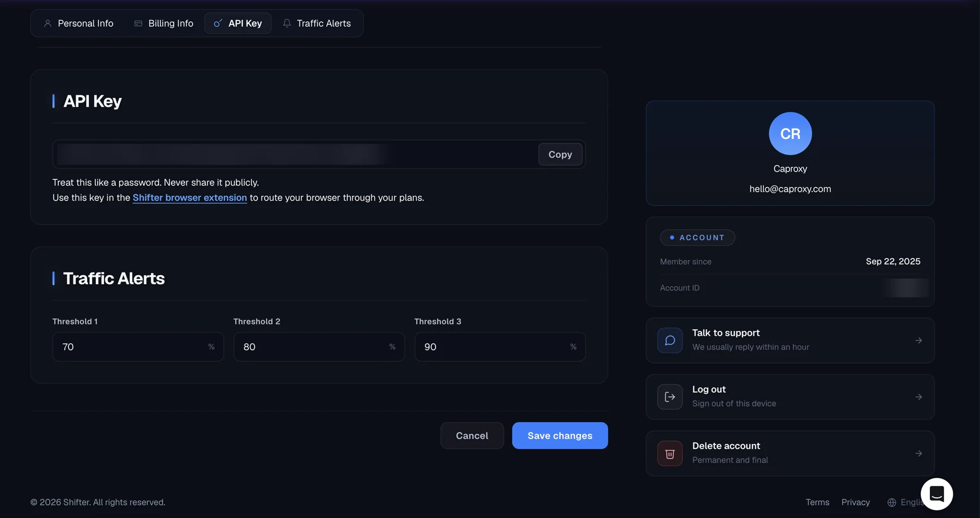Open Delete account option
This screenshot has width=980, height=518.
(x=790, y=454)
